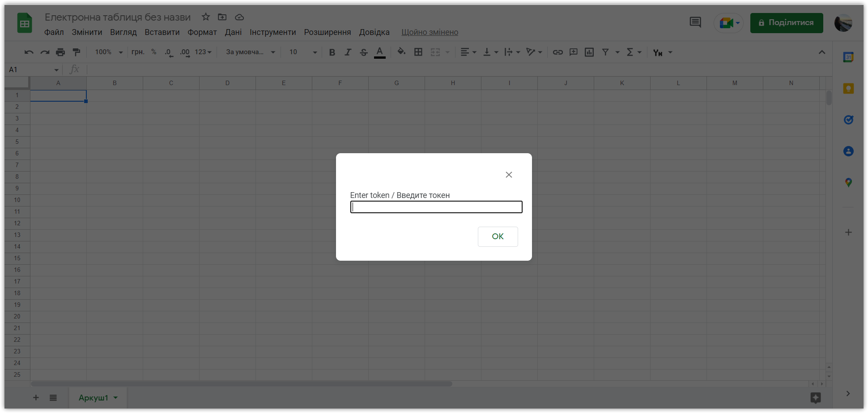The height and width of the screenshot is (413, 868).
Task: Check the cloud save status icon
Action: coord(239,17)
